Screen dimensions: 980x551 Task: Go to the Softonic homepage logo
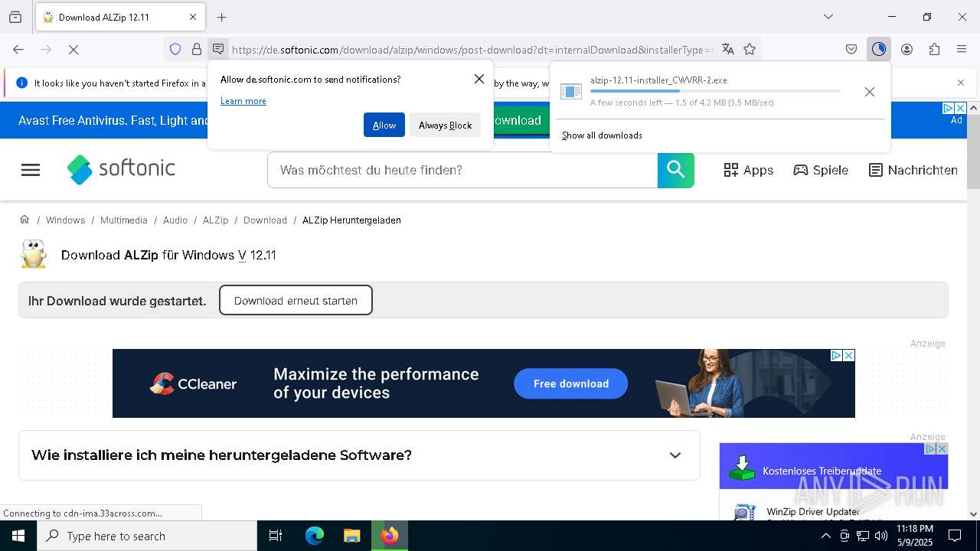(x=121, y=170)
